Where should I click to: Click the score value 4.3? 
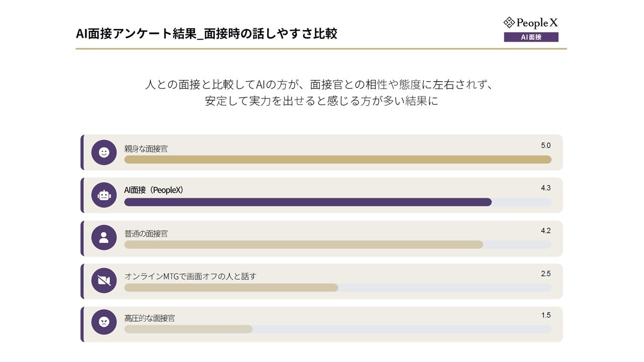pos(546,188)
